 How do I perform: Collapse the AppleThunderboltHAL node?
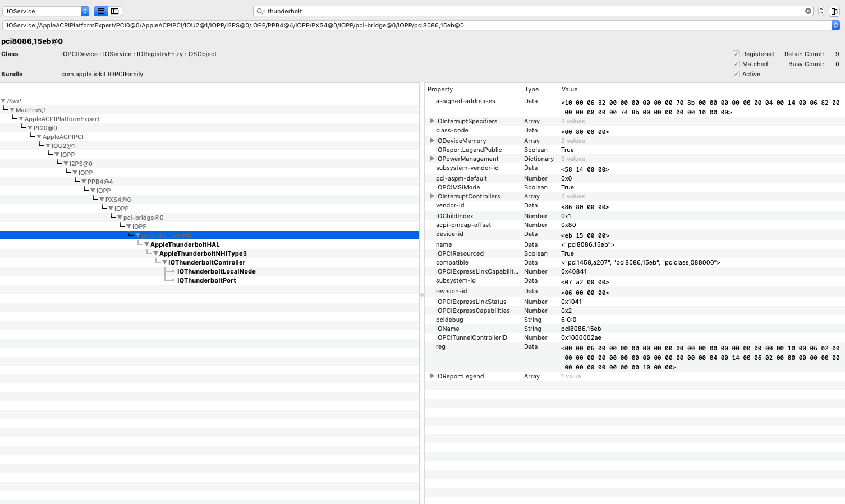pos(147,244)
